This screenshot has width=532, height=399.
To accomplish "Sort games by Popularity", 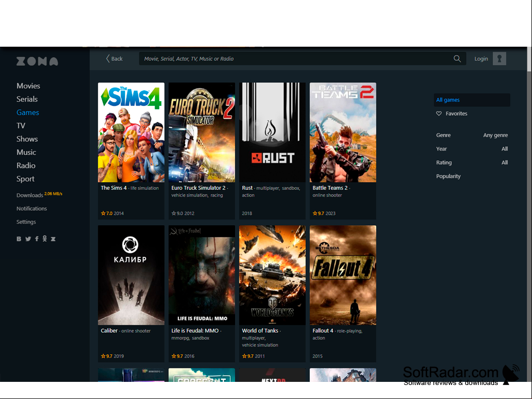I will 448,176.
